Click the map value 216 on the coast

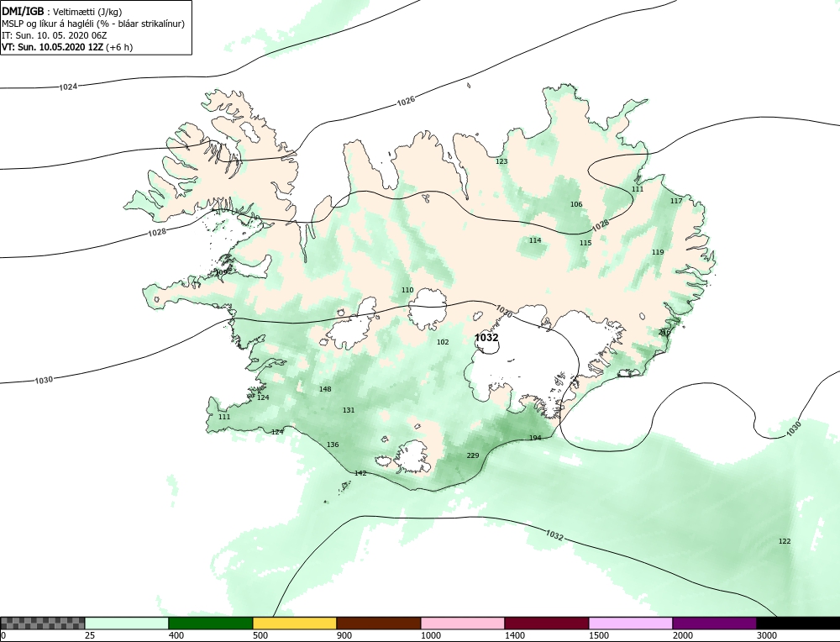[x=664, y=332]
